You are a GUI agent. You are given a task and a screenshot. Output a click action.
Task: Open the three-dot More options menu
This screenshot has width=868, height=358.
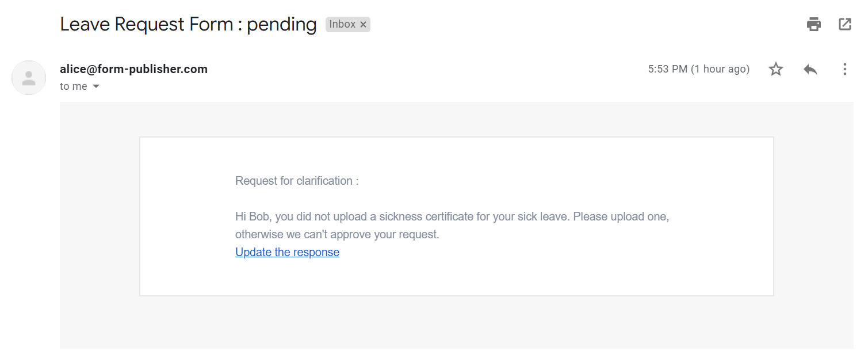click(x=844, y=70)
